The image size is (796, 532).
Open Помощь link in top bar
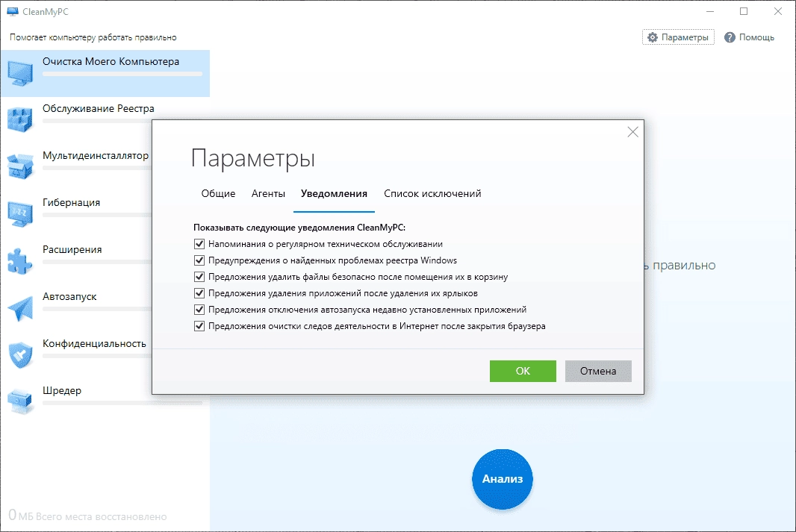(749, 37)
